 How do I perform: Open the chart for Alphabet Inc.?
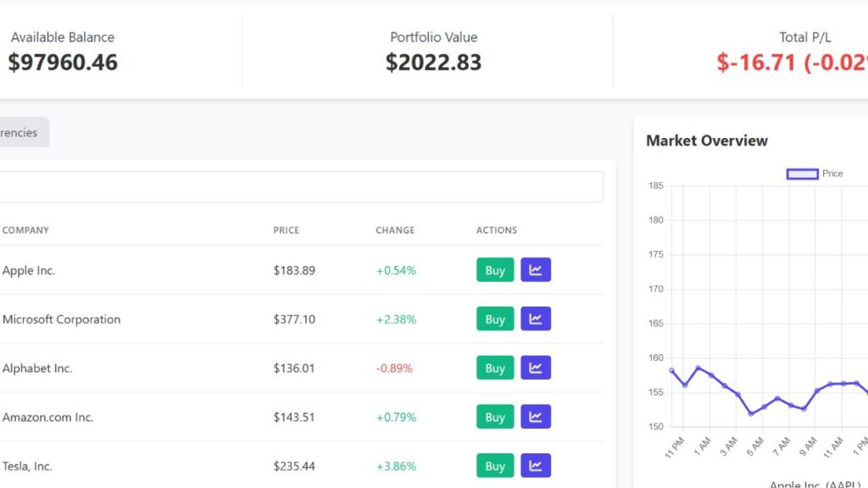[536, 368]
